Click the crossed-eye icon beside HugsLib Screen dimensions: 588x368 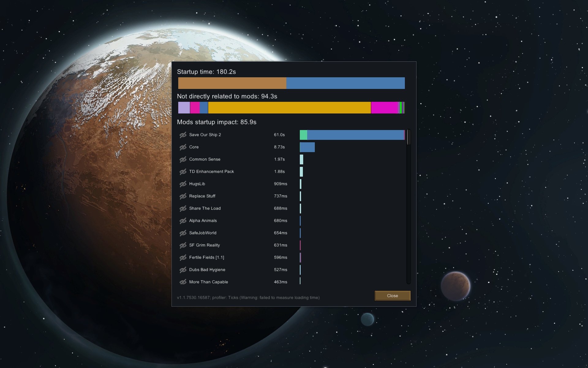pos(183,184)
